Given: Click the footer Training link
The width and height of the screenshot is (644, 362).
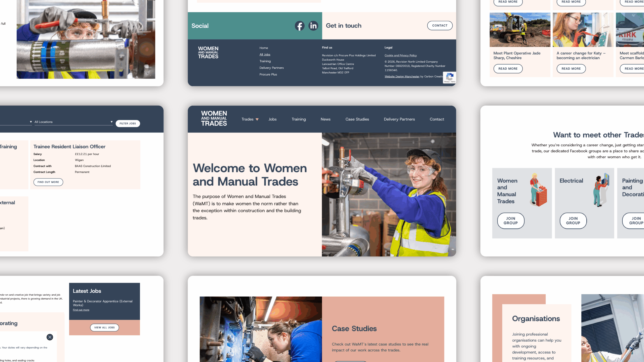Looking at the screenshot, I should coord(265,61).
